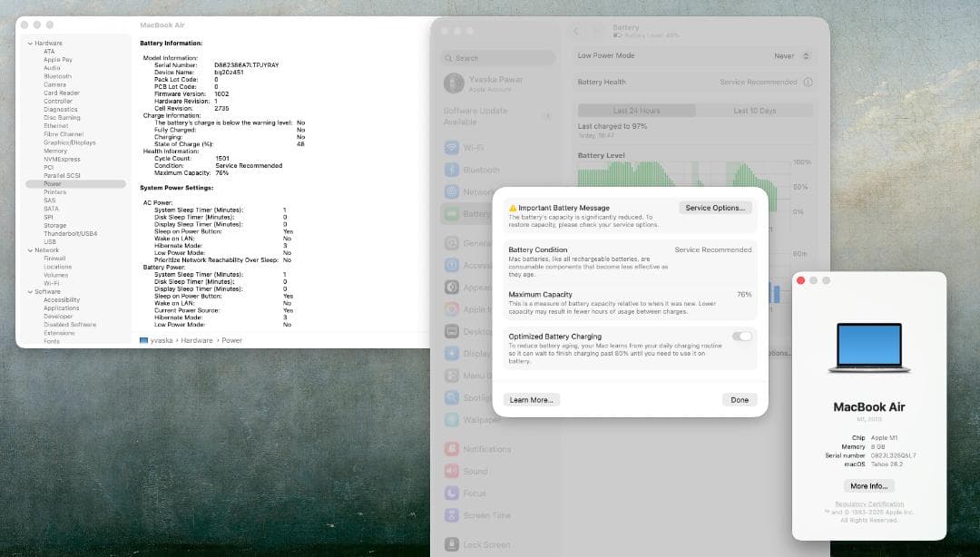Click Learn More... button in battery dialog
The height and width of the screenshot is (557, 980).
[x=531, y=400]
